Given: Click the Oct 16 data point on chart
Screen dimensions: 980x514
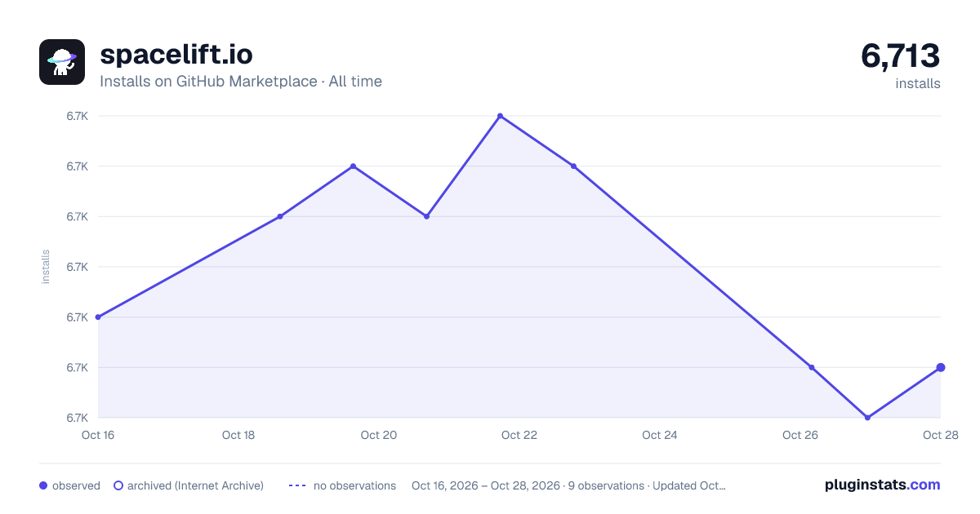Looking at the screenshot, I should 98,317.
